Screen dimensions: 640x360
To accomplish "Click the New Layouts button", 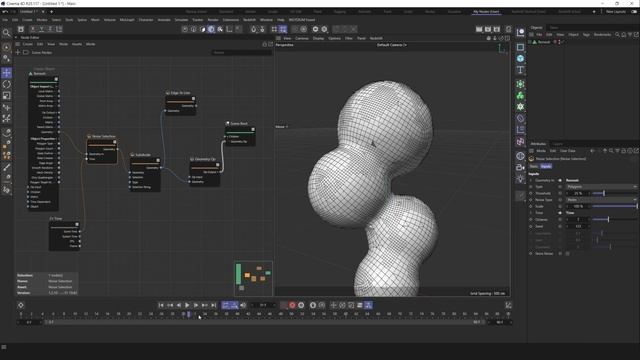I will [616, 11].
